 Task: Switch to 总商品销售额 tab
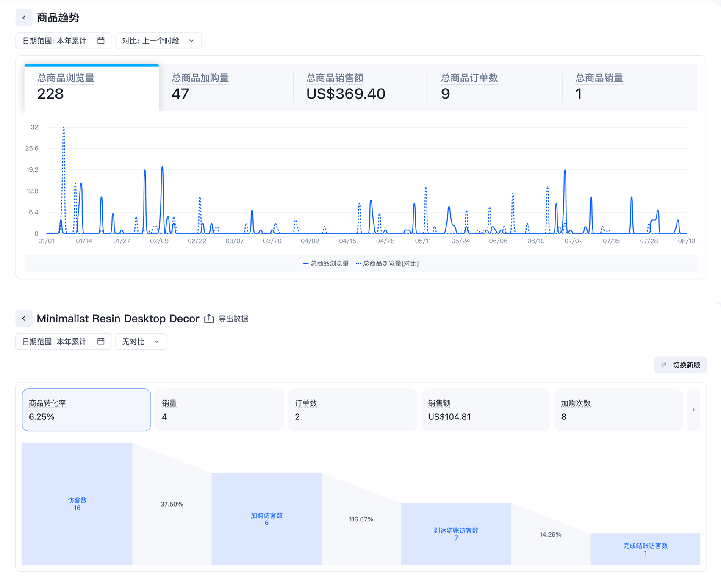pyautogui.click(x=360, y=87)
